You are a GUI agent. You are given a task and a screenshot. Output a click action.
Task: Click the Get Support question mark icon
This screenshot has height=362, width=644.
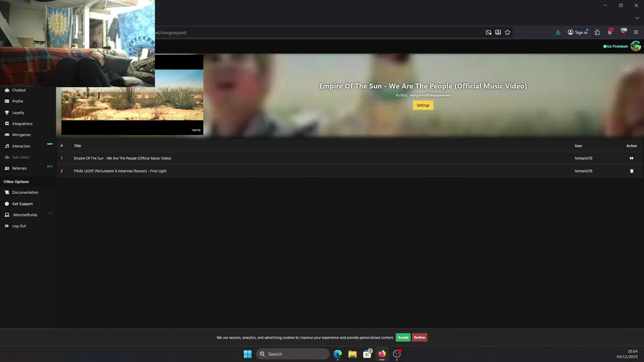[7, 204]
